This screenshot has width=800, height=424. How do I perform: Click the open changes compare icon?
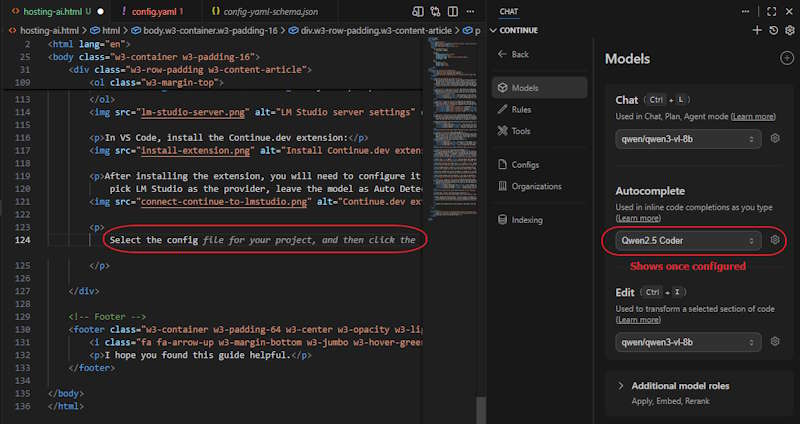pos(435,11)
